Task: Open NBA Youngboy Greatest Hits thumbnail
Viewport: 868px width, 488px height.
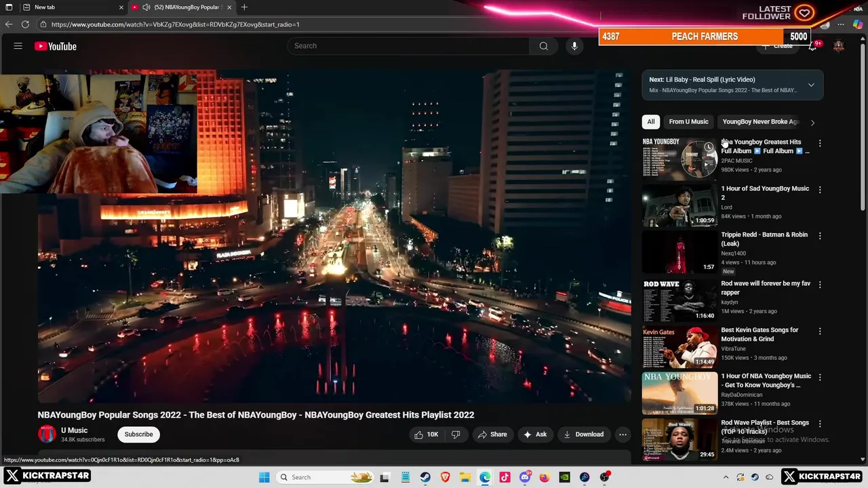Action: (x=679, y=158)
